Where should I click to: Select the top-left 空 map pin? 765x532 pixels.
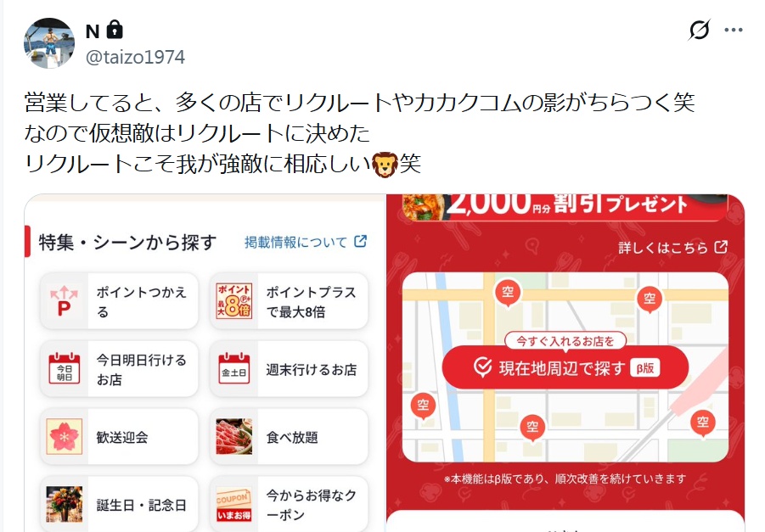(508, 294)
